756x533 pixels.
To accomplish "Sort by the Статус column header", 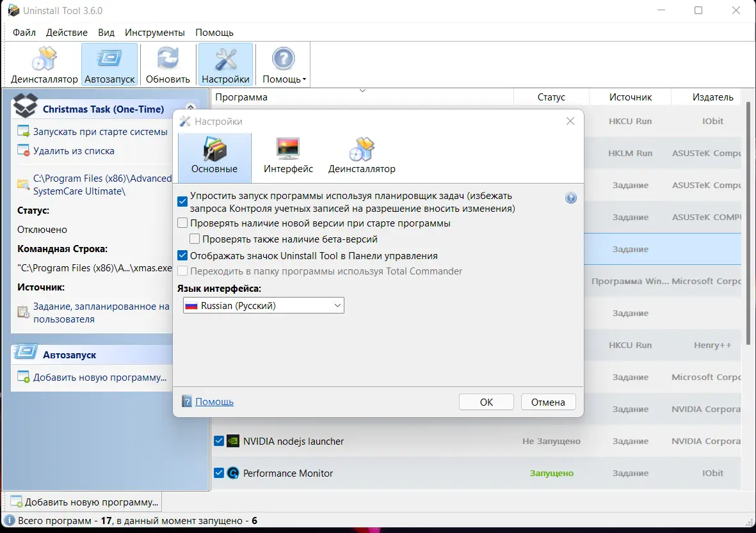I will pyautogui.click(x=552, y=97).
